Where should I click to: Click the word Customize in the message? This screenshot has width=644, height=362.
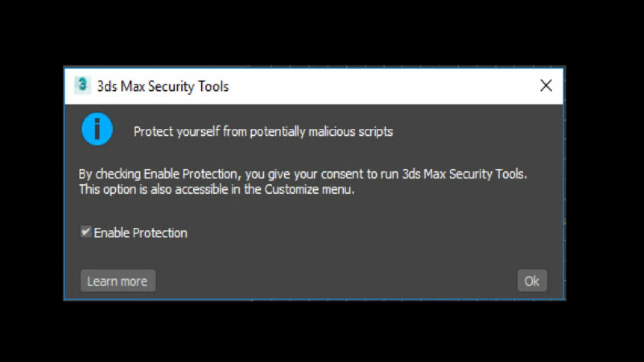coord(292,190)
